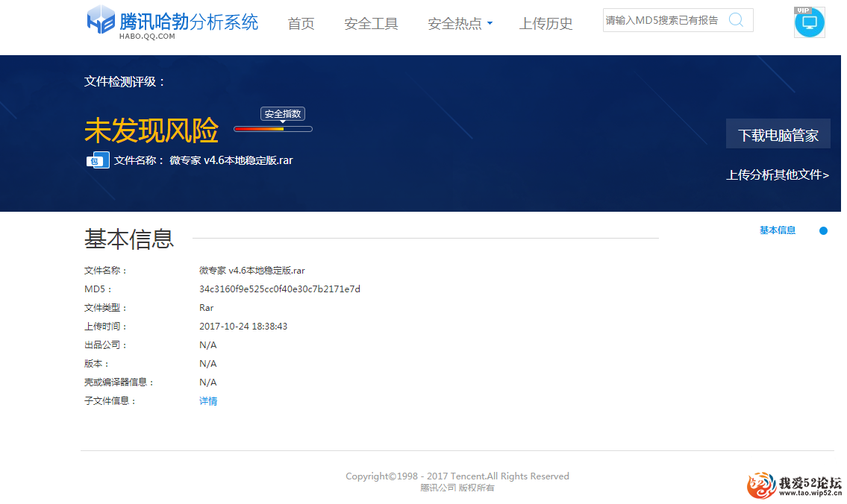
Task: Click the banner file name 微专家 v4.6本地稳定版.rar
Action: pos(231,160)
